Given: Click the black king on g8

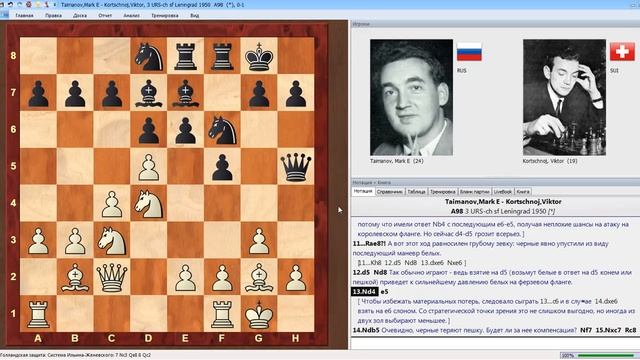Looking at the screenshot, I should point(259,56).
